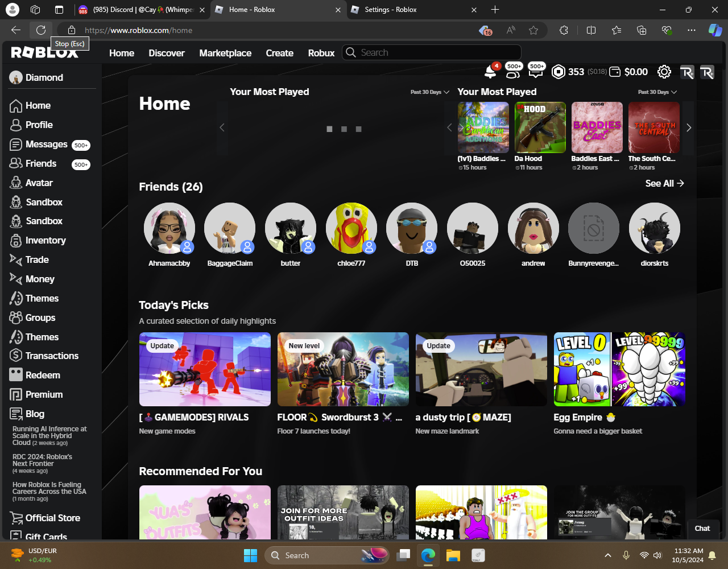This screenshot has width=728, height=569.
Task: Click the friend requests icon in header
Action: click(513, 72)
